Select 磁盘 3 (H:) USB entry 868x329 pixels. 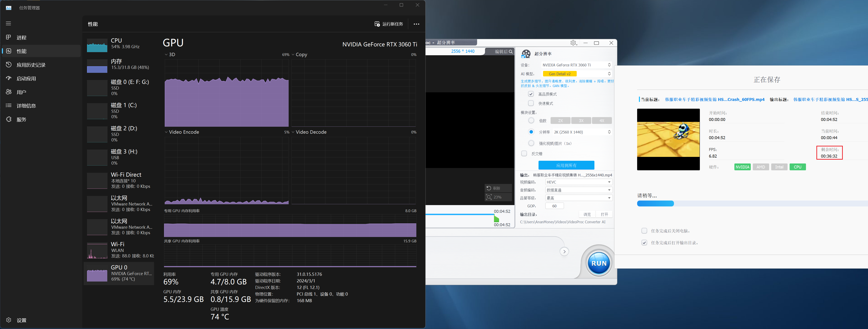119,157
